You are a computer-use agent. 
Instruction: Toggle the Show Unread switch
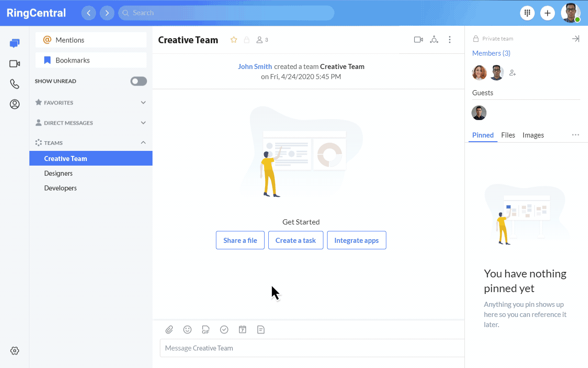[x=138, y=81]
